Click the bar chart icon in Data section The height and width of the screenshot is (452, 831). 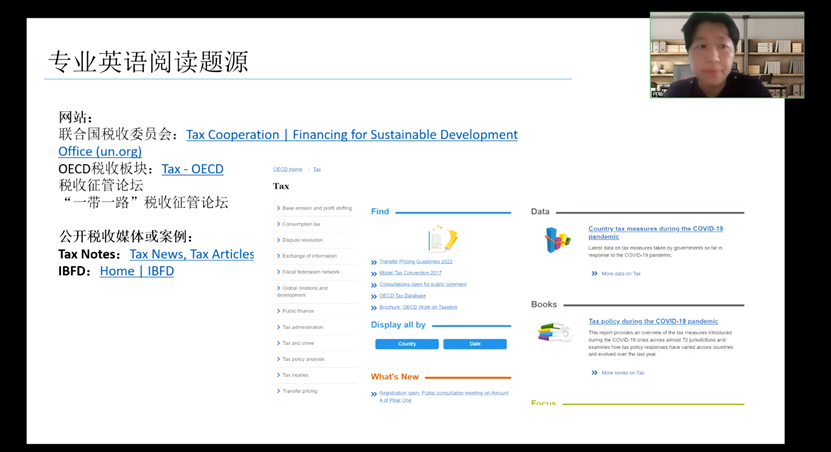point(557,240)
